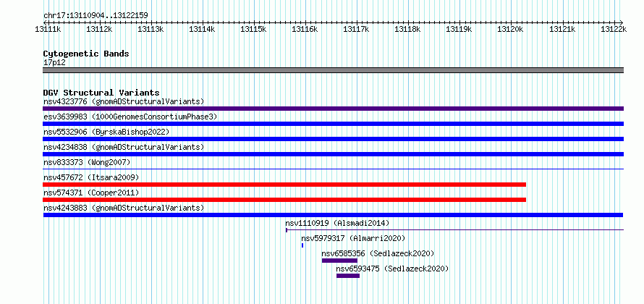Click the 13114k ruler tick label
This screenshot has height=304, width=644.
point(202,29)
